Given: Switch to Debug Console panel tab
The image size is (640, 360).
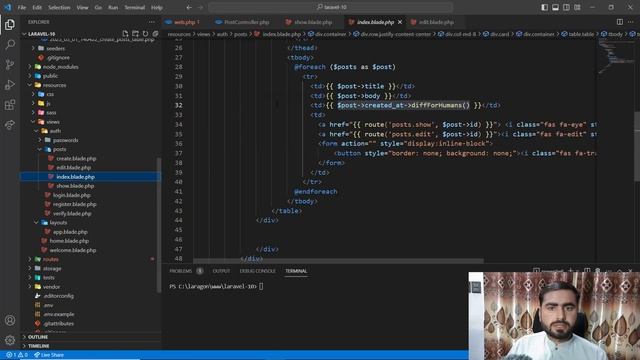Looking at the screenshot, I should coord(258,271).
